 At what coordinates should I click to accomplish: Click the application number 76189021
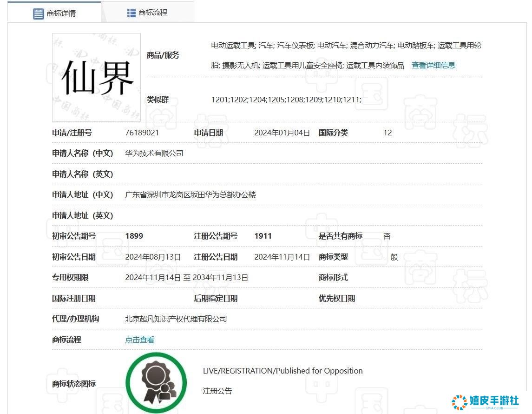point(142,133)
